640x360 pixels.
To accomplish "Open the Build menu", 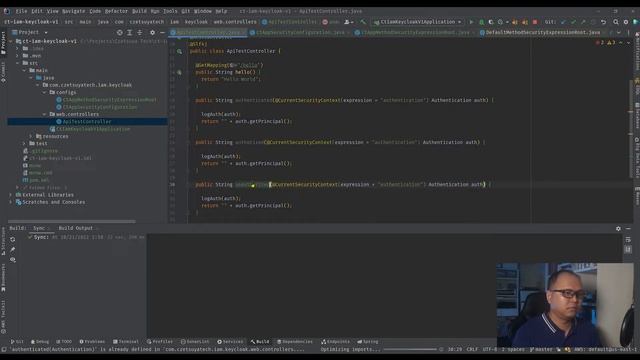I will [x=139, y=11].
